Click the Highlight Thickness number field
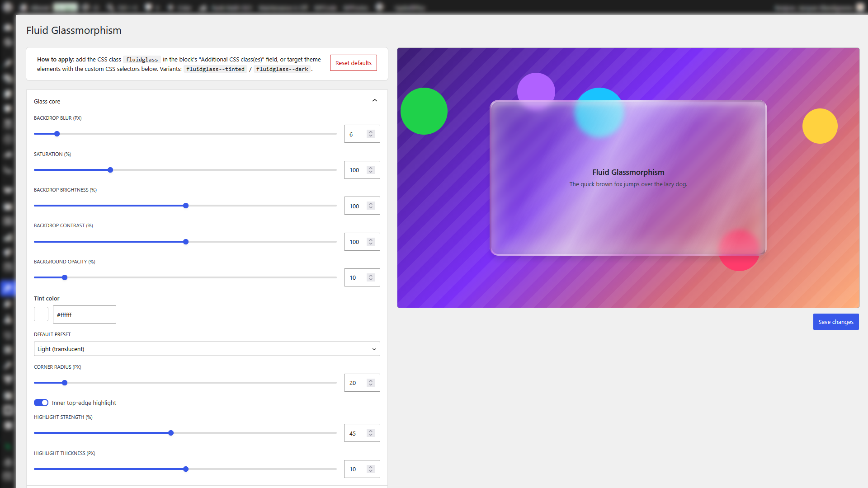Image resolution: width=868 pixels, height=488 pixels. pyautogui.click(x=362, y=469)
